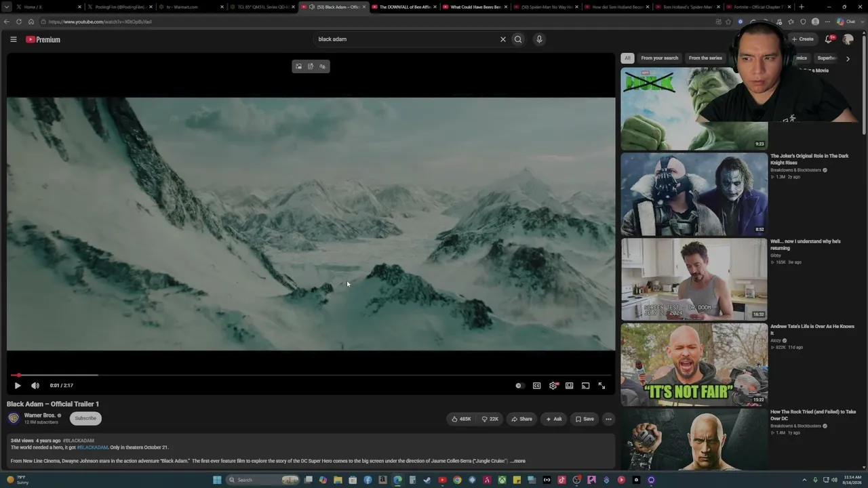
Task: Open TikTok from the taskbar
Action: pyautogui.click(x=561, y=480)
